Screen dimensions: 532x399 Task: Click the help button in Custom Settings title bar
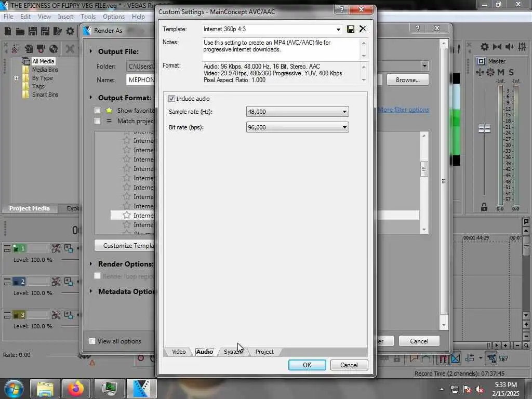[342, 9]
